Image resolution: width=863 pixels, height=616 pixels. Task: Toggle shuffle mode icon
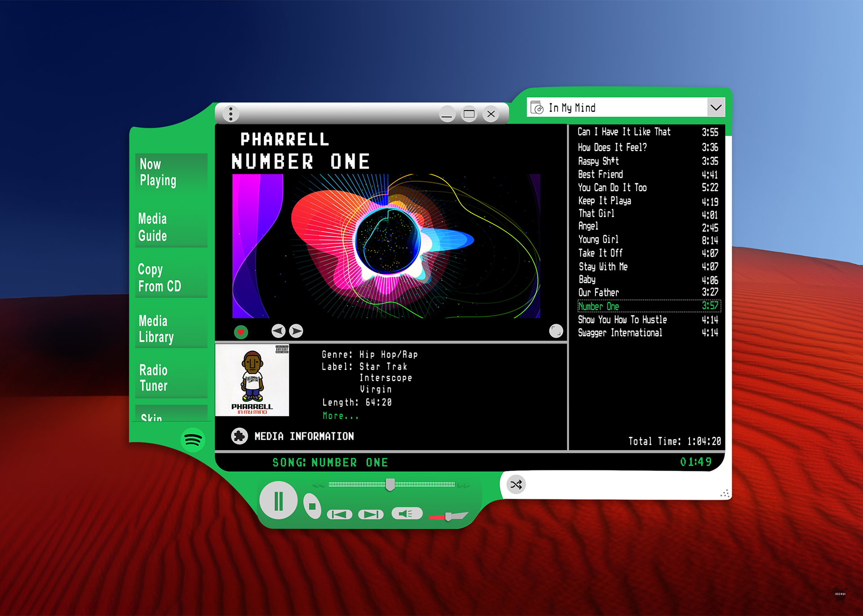(516, 484)
